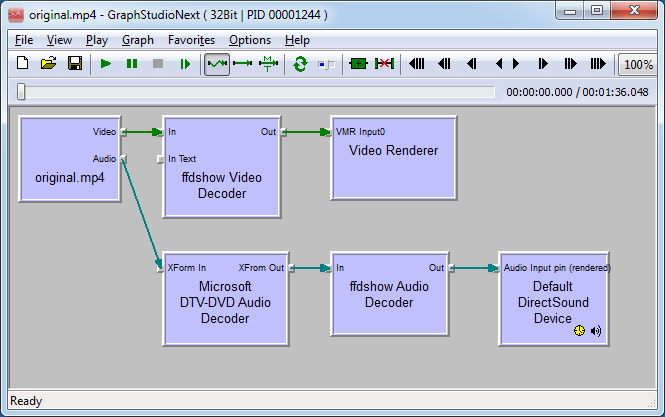
Task: Click the seek bar slider thumb
Action: click(x=21, y=92)
